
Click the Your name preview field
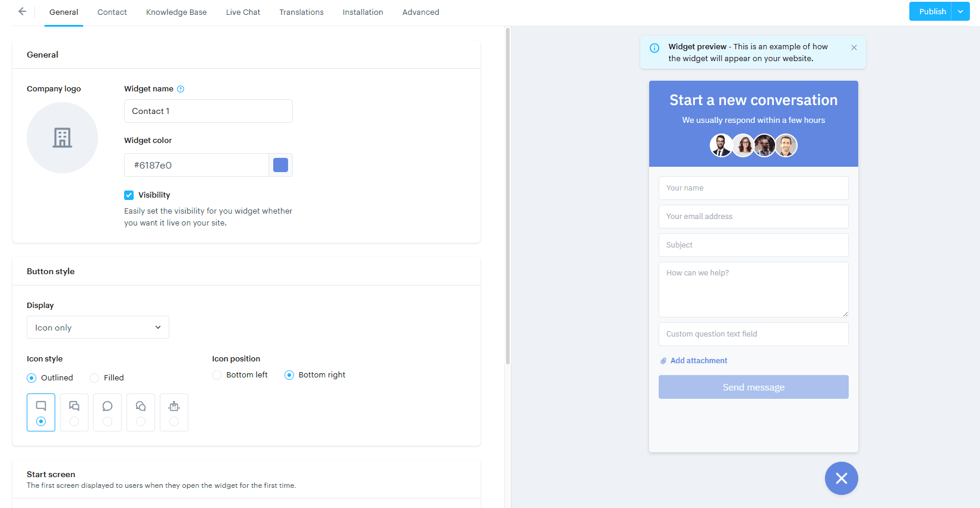(x=754, y=188)
